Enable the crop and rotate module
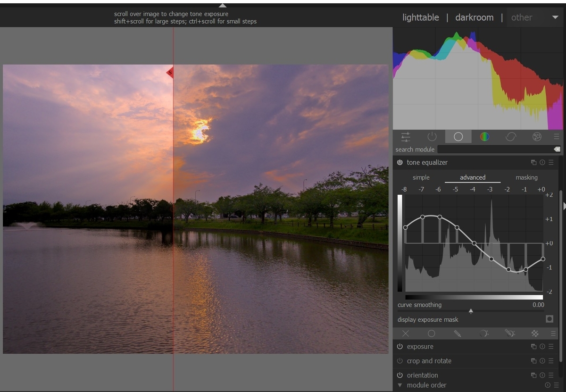The image size is (566, 392). coord(400,361)
